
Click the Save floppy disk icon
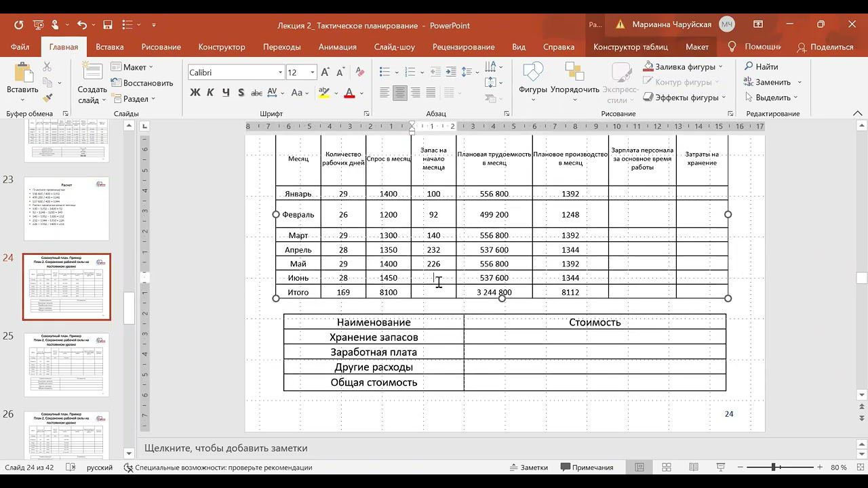[x=107, y=25]
